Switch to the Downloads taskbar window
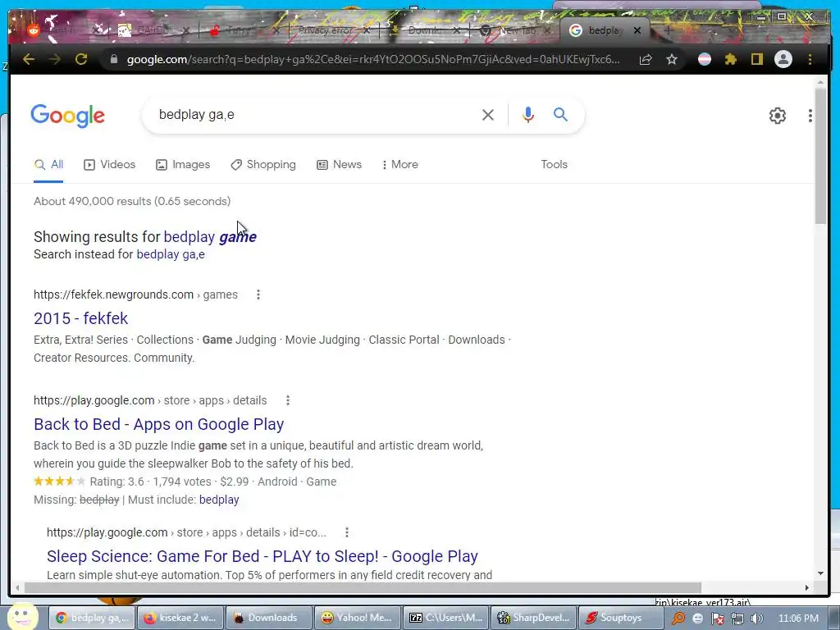This screenshot has height=630, width=840. (268, 618)
